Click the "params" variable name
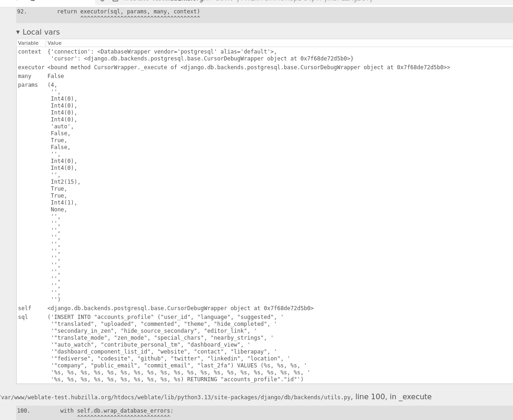Screen dimensions: 513x420 pos(28,85)
